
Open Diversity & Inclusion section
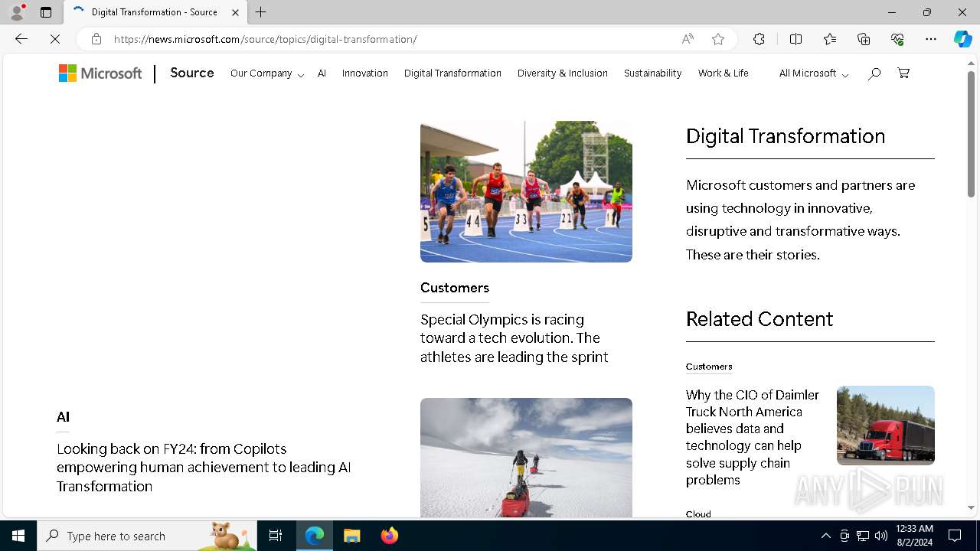coord(563,73)
